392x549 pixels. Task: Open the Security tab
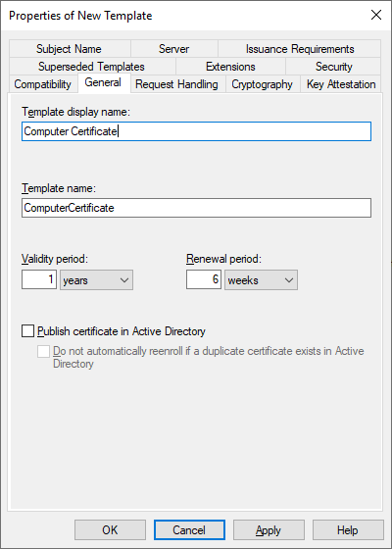333,67
